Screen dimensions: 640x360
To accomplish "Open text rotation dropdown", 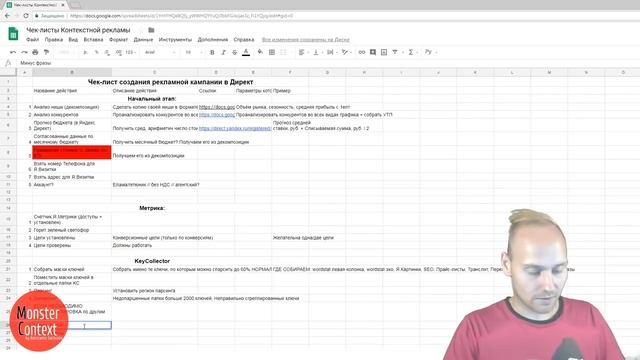I will [346, 52].
